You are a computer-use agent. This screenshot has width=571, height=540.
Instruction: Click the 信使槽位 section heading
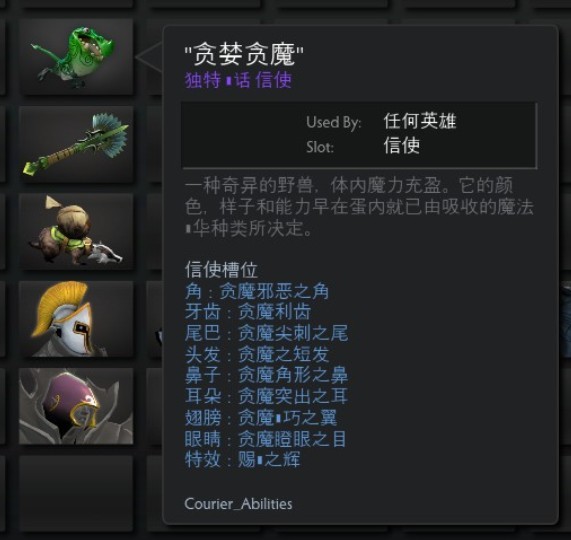point(221,270)
